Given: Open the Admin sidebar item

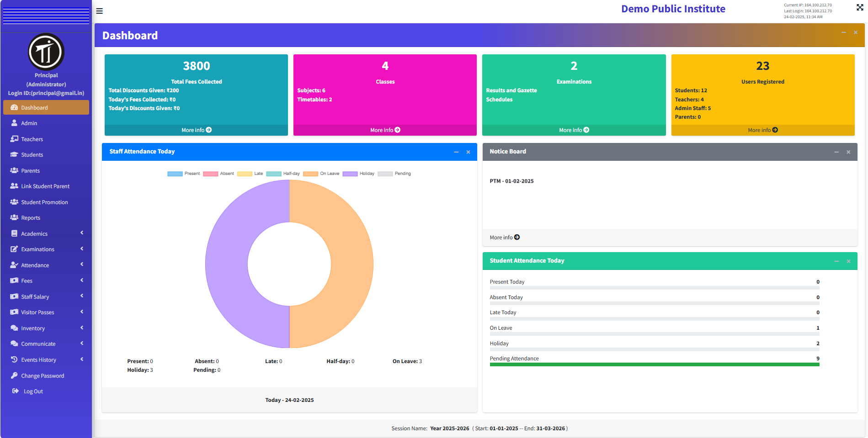Looking at the screenshot, I should [x=46, y=123].
